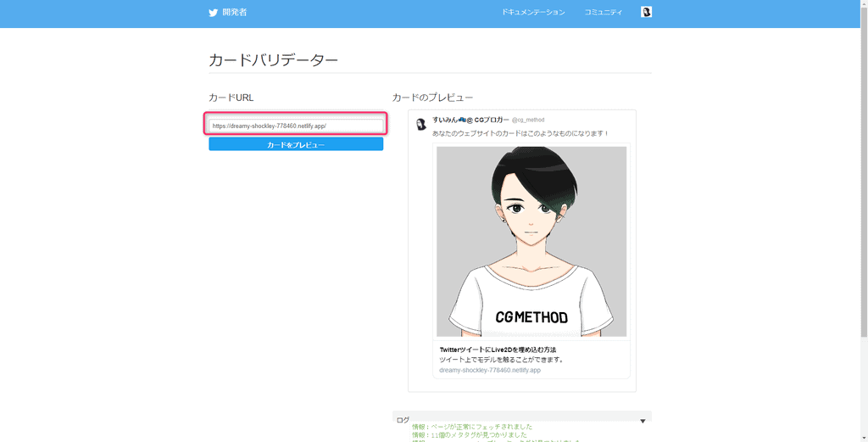This screenshot has height=442, width=868.
Task: Collapse the ログ panel with the arrow
Action: point(643,421)
